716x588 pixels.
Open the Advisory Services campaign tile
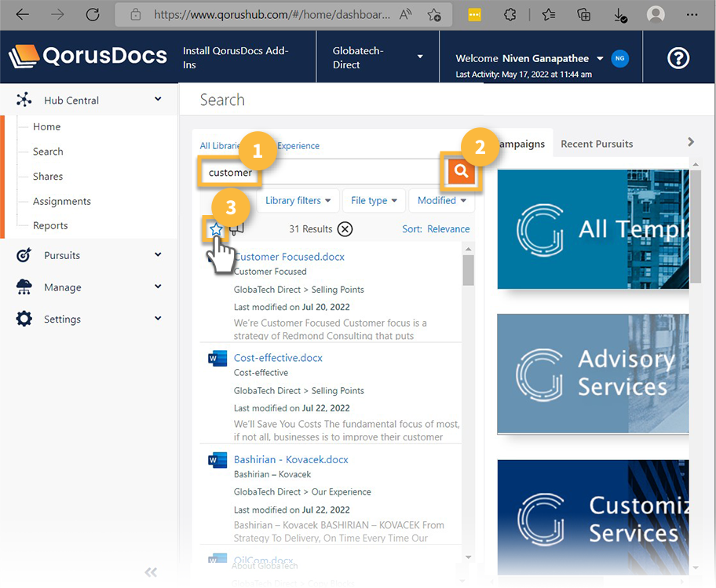(x=594, y=373)
